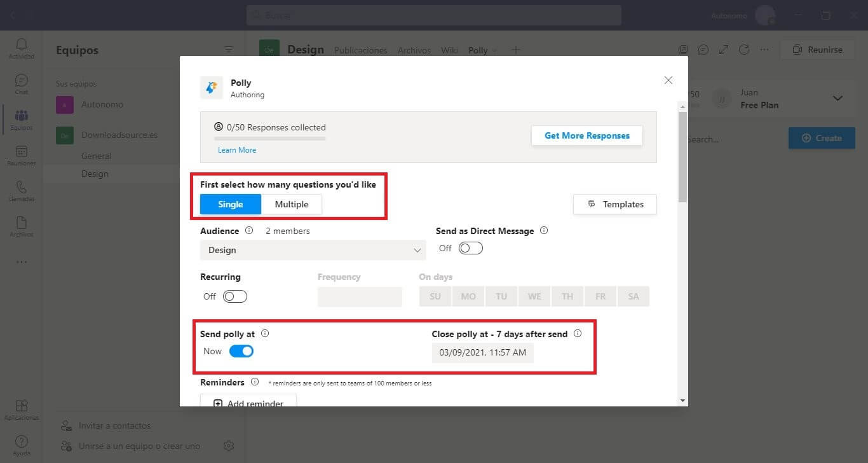
Task: Expand the Juan Free Plan chevron
Action: [837, 99]
